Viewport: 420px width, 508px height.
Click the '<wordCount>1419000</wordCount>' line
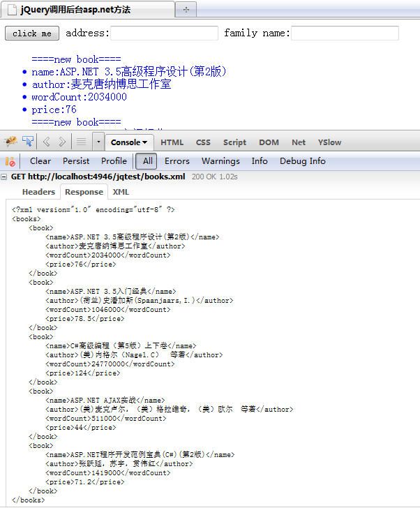coord(108,472)
